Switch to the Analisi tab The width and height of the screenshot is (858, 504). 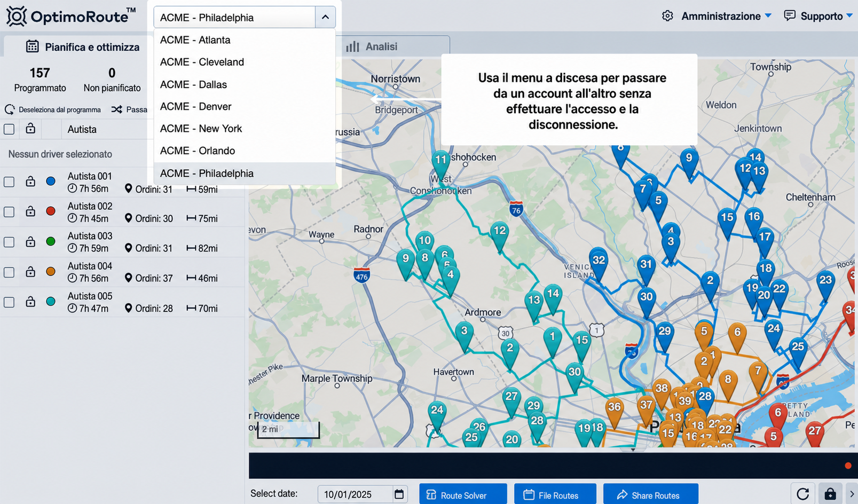(x=392, y=46)
